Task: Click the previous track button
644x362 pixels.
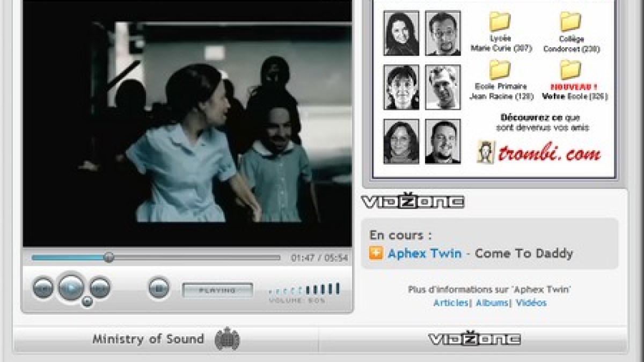Action: point(43,288)
